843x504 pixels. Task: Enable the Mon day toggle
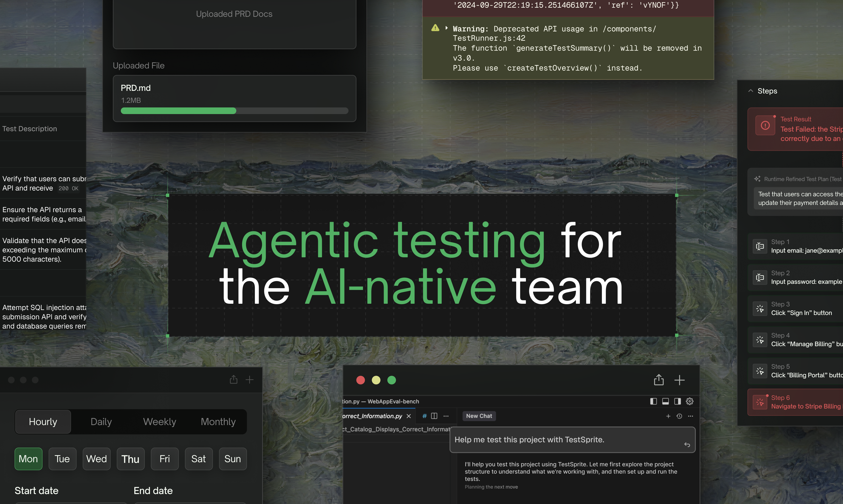28,459
